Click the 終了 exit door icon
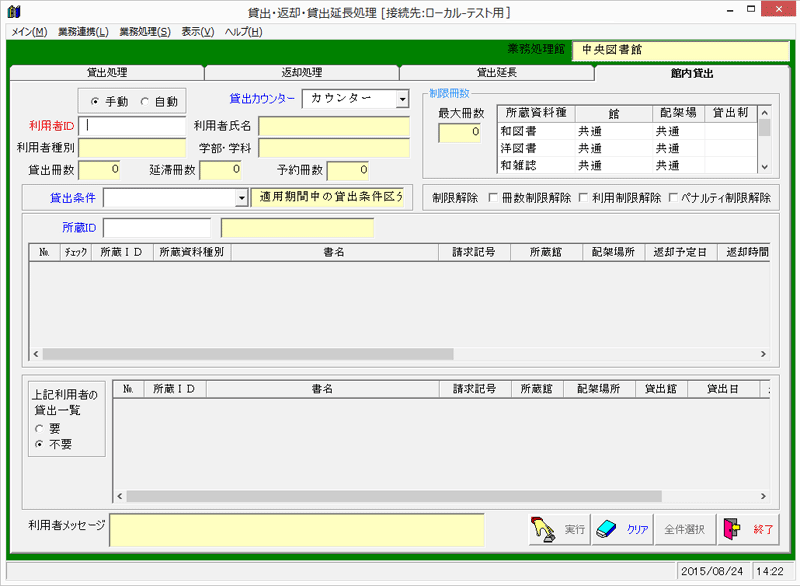 tap(747, 530)
